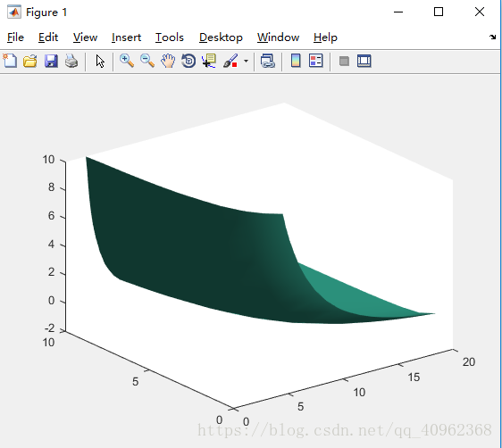Click the Link Plot icon
502x448 pixels.
point(268,61)
